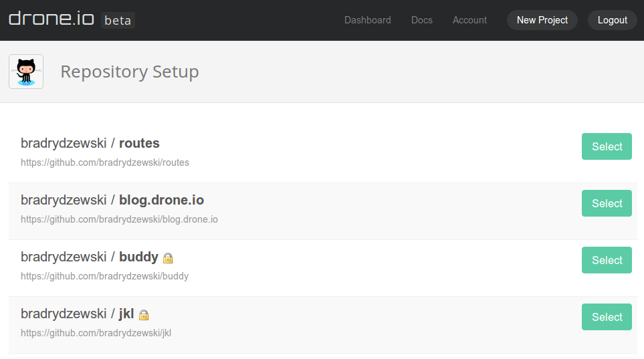Click the lock icon beside jkl
Screen dimensions: 644x359
[x=144, y=315]
